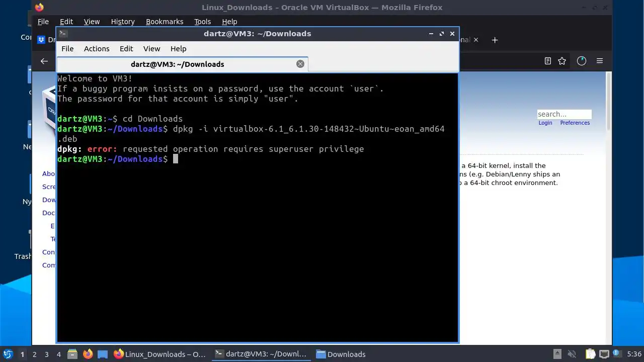Image resolution: width=644 pixels, height=362 pixels.
Task: Open the terminal Edit menu
Action: pos(126,49)
